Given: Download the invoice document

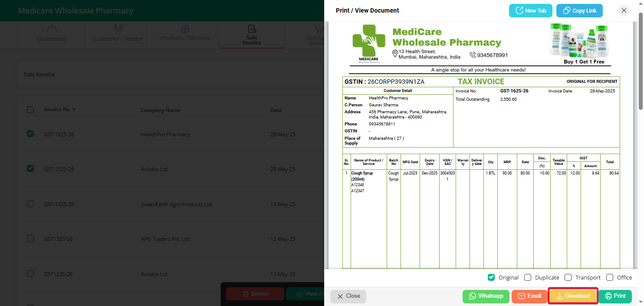Looking at the screenshot, I should (x=573, y=296).
